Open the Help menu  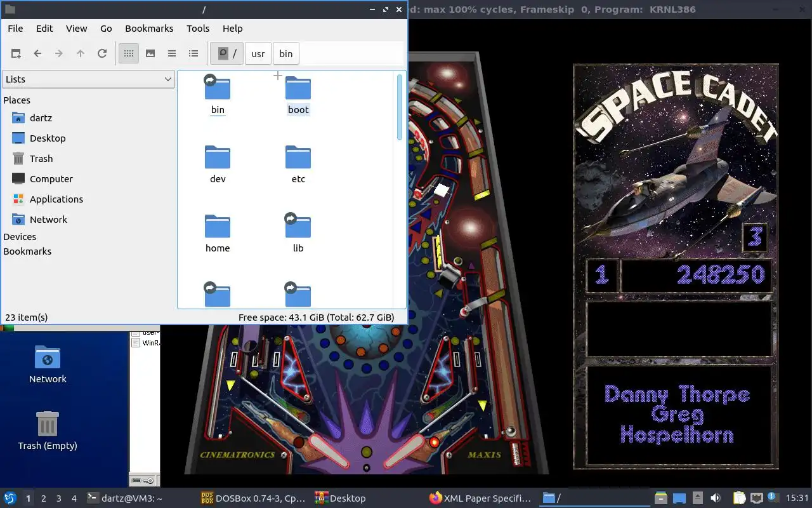(233, 29)
